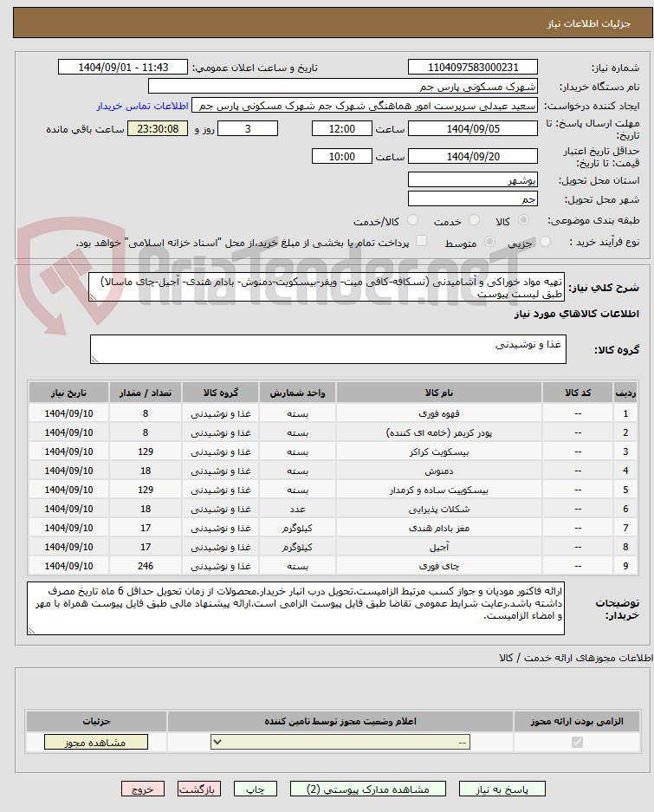Select the پودر کریمر item name
Screen dimensions: 654x812
[439, 433]
